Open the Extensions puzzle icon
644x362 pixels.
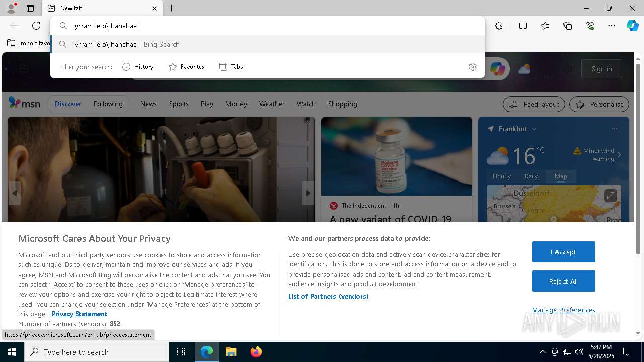[x=499, y=26]
